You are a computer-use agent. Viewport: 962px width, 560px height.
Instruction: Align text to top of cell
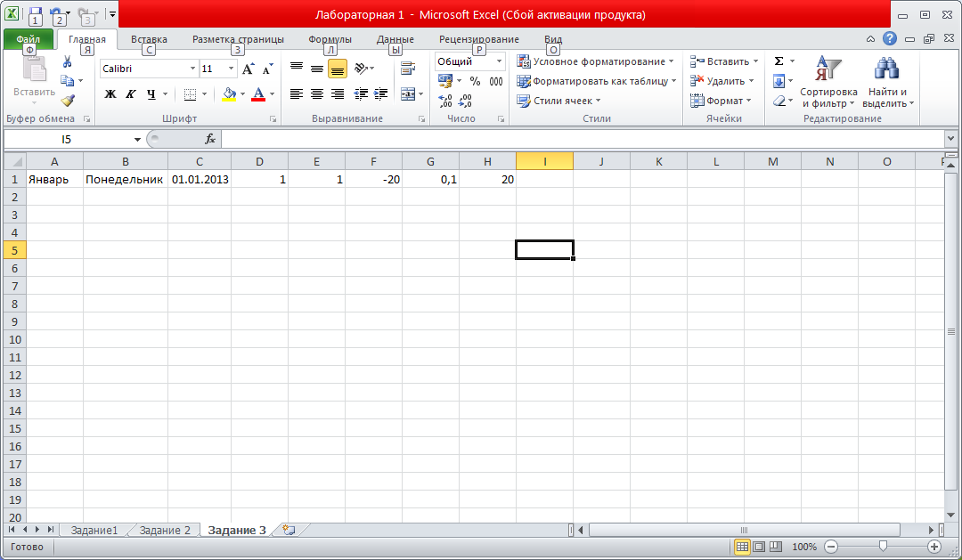tap(297, 68)
